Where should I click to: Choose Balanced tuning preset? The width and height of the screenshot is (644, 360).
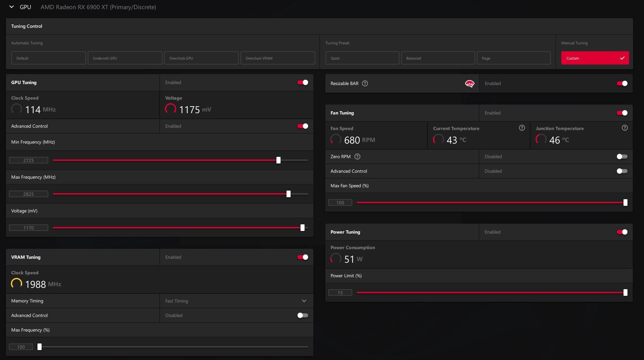[438, 58]
